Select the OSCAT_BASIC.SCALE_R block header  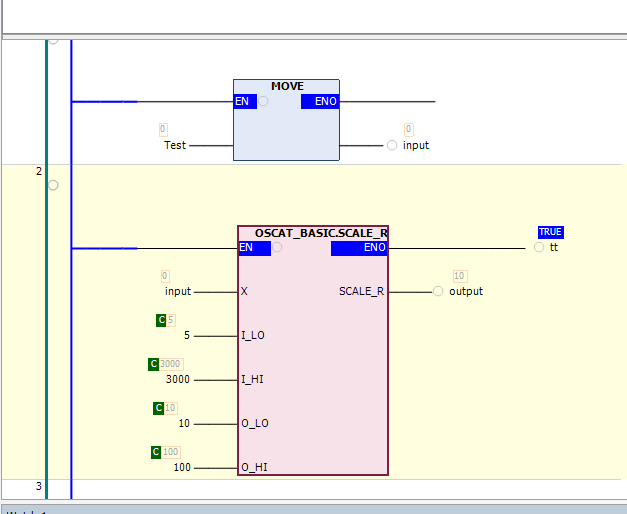321,233
